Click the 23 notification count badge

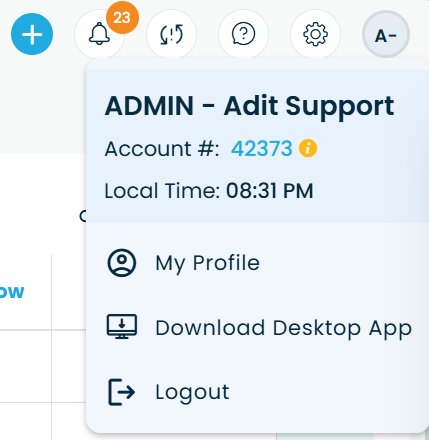click(x=122, y=17)
